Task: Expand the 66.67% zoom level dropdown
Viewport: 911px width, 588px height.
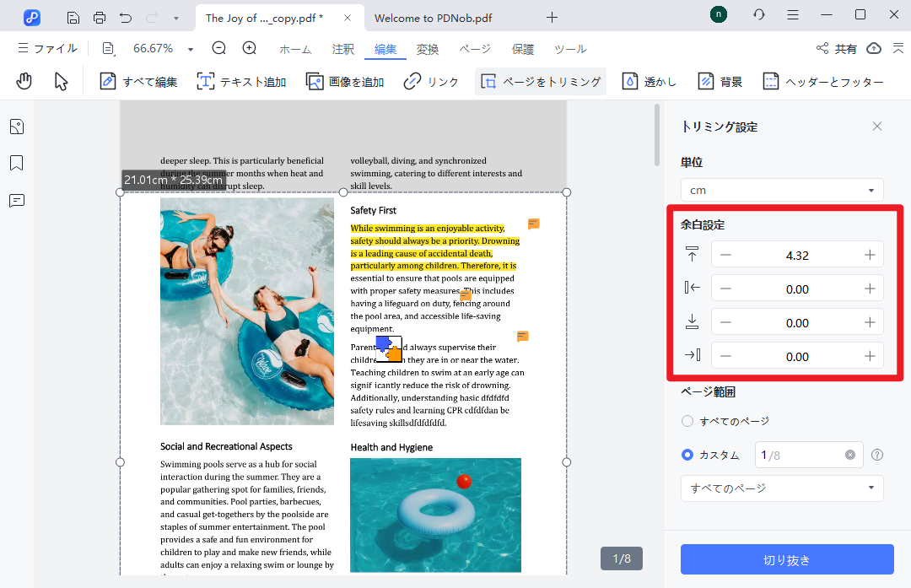Action: [x=191, y=49]
